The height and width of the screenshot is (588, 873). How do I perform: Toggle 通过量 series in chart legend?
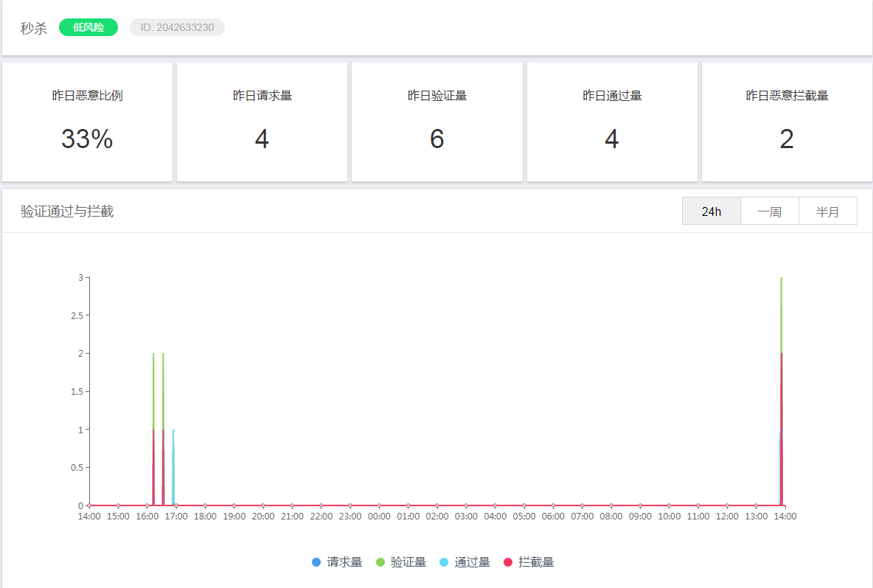pos(465,562)
